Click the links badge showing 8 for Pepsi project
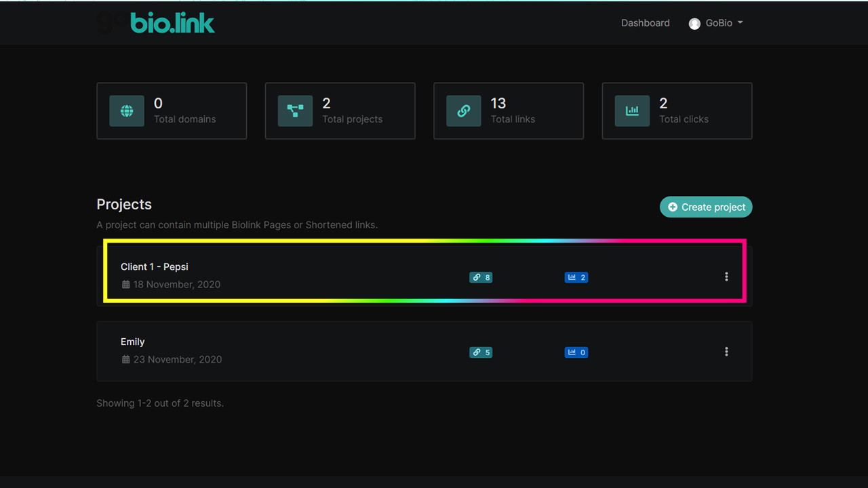The height and width of the screenshot is (488, 868). 481,277
